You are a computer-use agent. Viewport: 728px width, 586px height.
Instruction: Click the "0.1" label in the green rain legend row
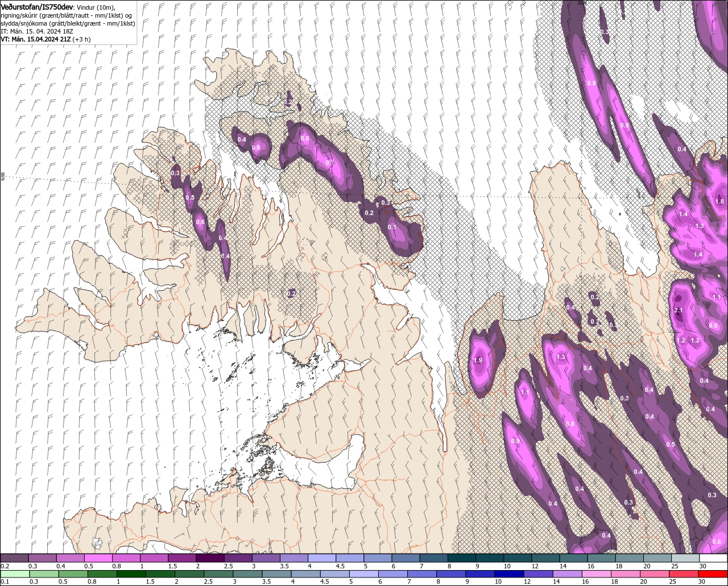point(5,582)
